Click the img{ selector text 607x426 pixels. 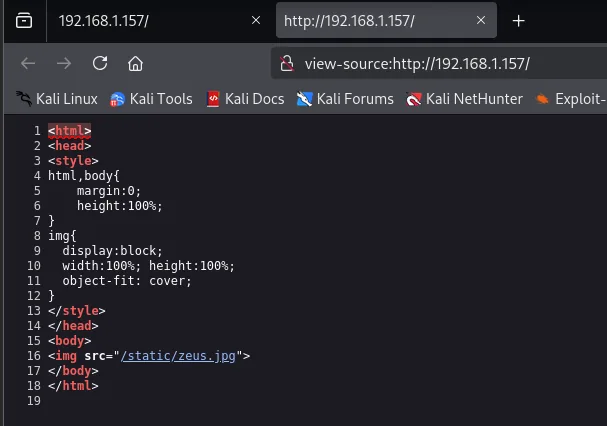62,235
